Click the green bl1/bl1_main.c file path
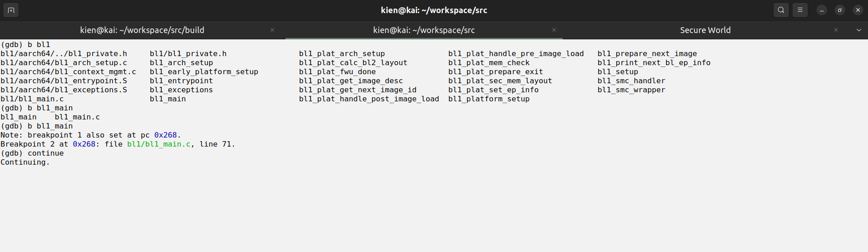The height and width of the screenshot is (252, 868). pyautogui.click(x=159, y=144)
